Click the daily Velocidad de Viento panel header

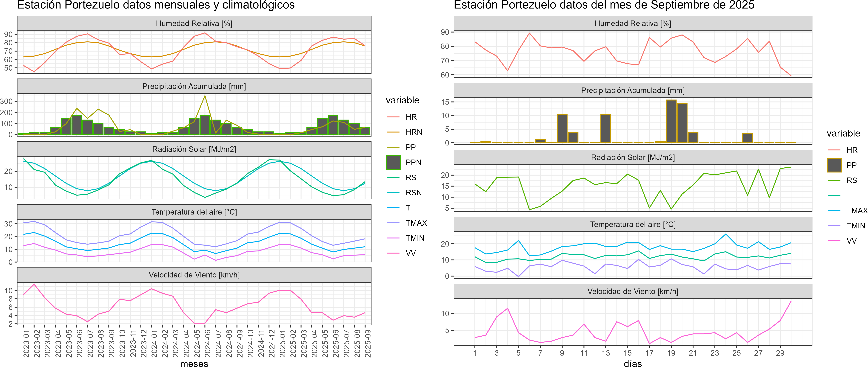click(x=632, y=291)
